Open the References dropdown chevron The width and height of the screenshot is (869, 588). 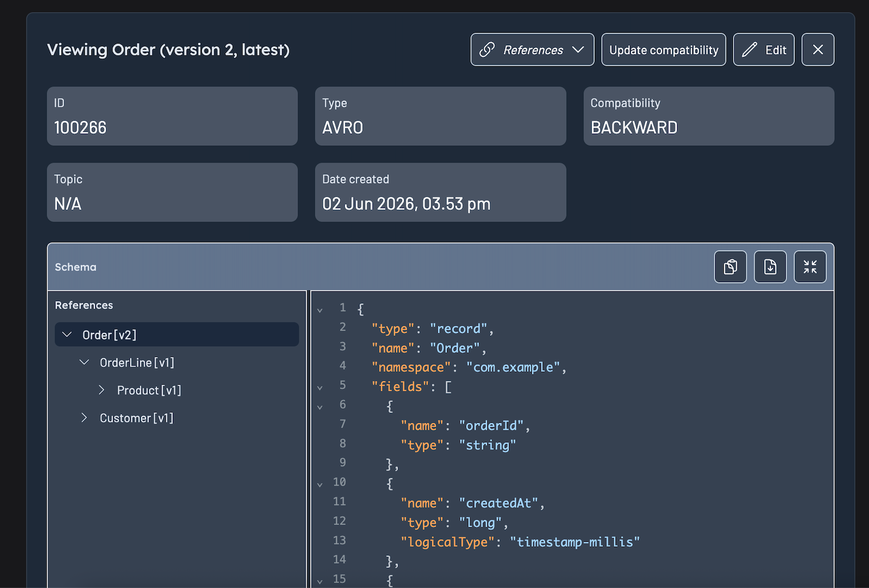(578, 49)
